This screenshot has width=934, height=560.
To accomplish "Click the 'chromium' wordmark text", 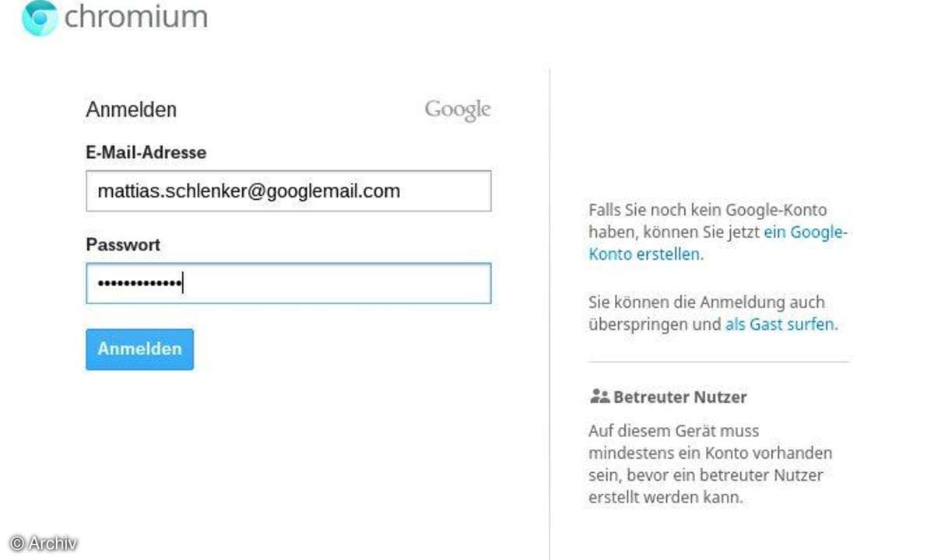I will click(135, 16).
